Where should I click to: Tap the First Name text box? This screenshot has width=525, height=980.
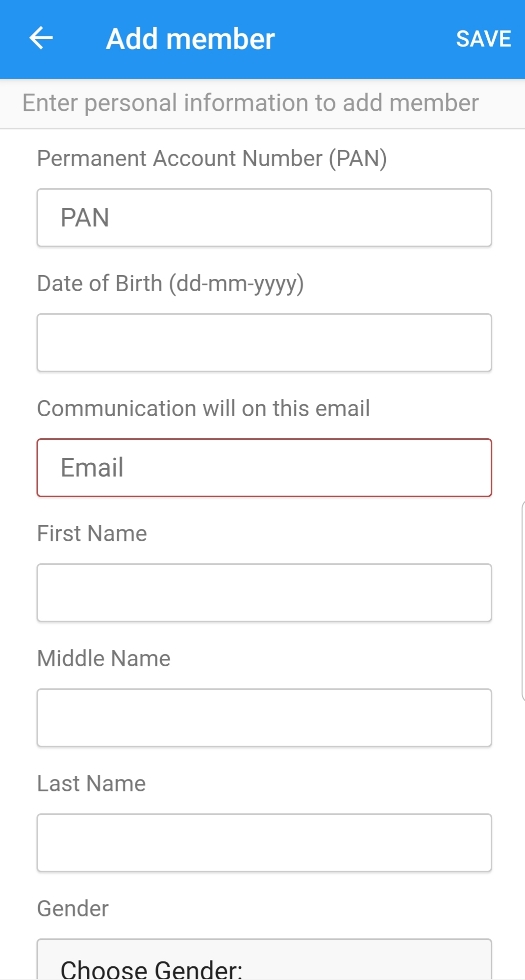coord(264,592)
